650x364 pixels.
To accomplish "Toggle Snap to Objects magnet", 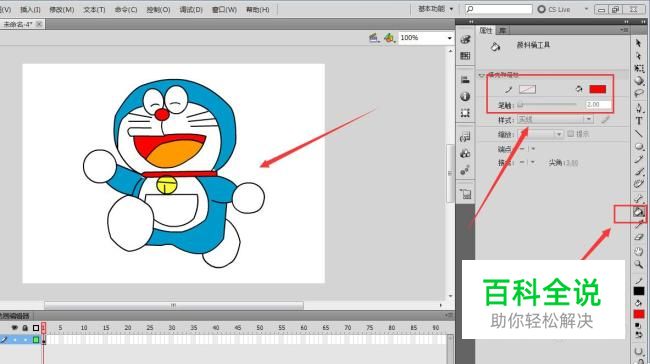I will pos(639,352).
